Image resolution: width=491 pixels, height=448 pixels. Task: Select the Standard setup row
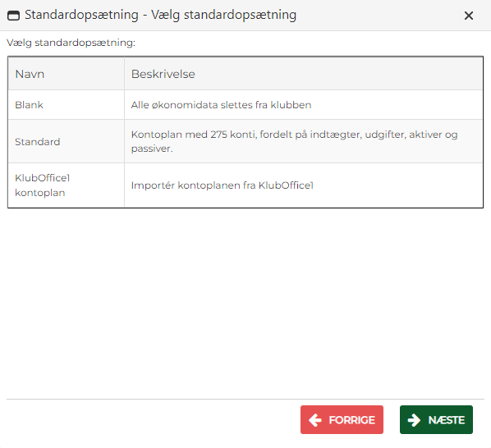pos(245,141)
